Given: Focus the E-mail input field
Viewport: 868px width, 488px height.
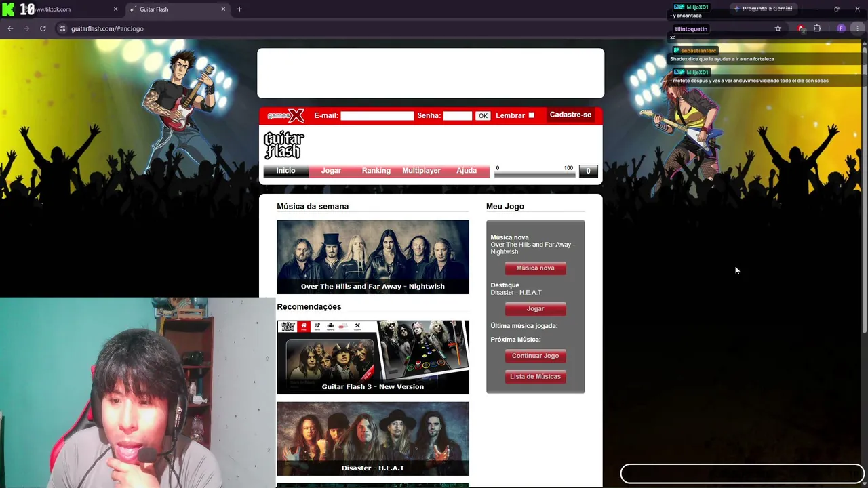Looking at the screenshot, I should click(x=377, y=116).
